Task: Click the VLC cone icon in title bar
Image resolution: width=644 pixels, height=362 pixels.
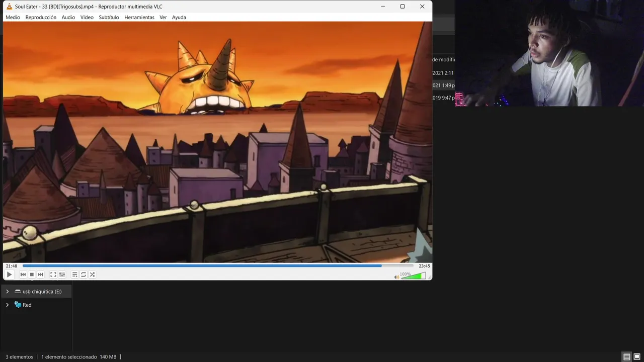Action: (9, 7)
